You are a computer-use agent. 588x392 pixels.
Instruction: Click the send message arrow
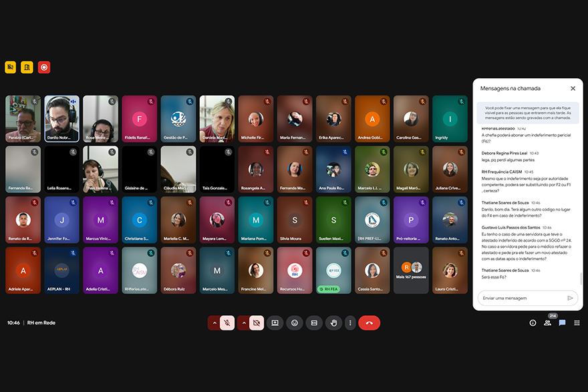(x=571, y=299)
